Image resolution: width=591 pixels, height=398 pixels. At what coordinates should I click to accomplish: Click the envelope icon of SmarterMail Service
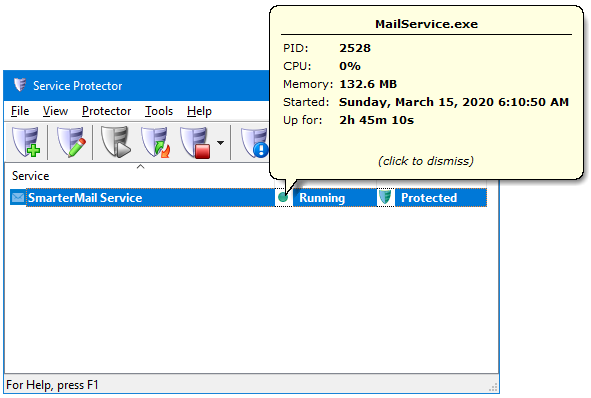[18, 197]
